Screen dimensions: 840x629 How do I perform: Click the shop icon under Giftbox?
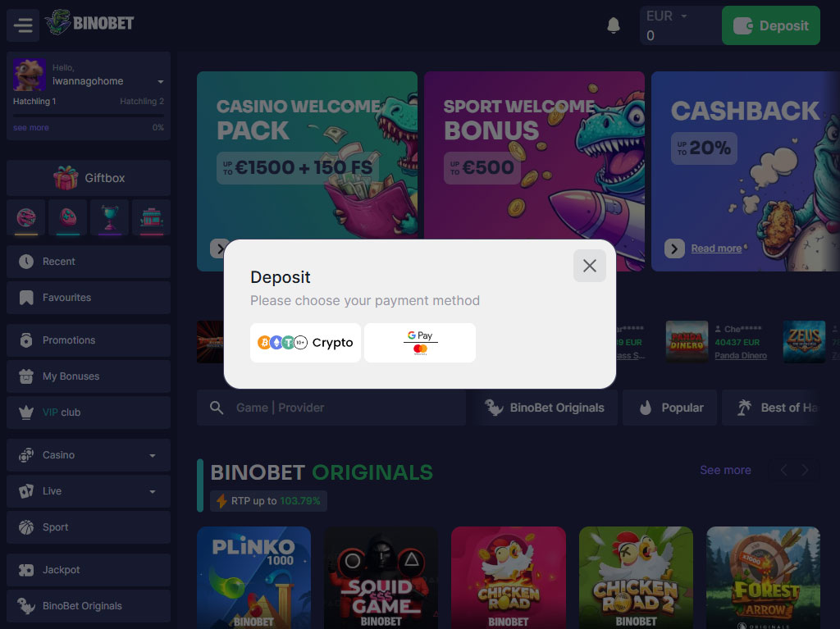tap(151, 217)
